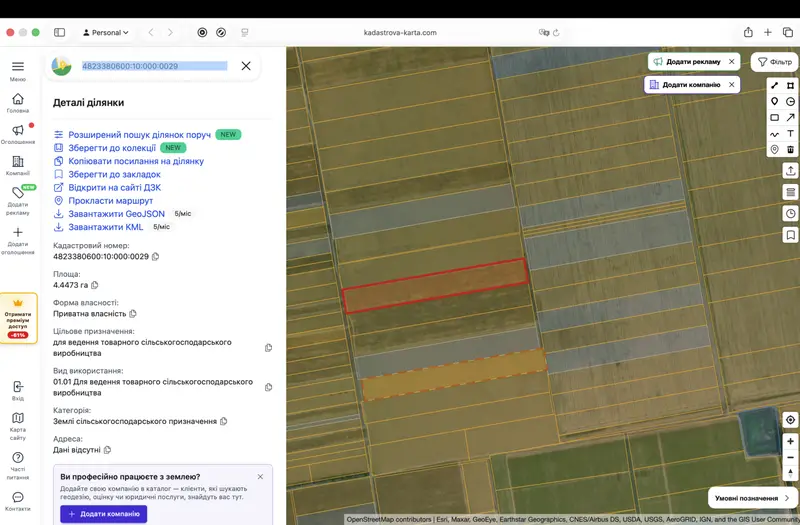This screenshot has height=525, width=800.
Task: Open the Personal profile dropdown
Action: pyautogui.click(x=105, y=33)
